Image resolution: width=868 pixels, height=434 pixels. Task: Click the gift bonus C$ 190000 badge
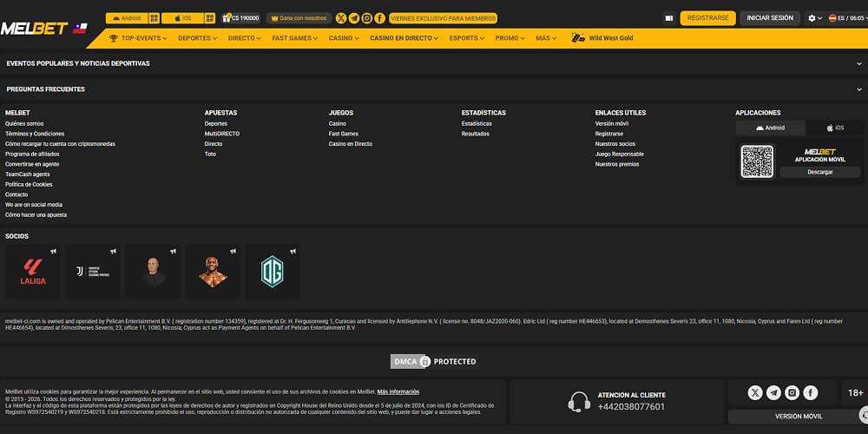(x=240, y=18)
